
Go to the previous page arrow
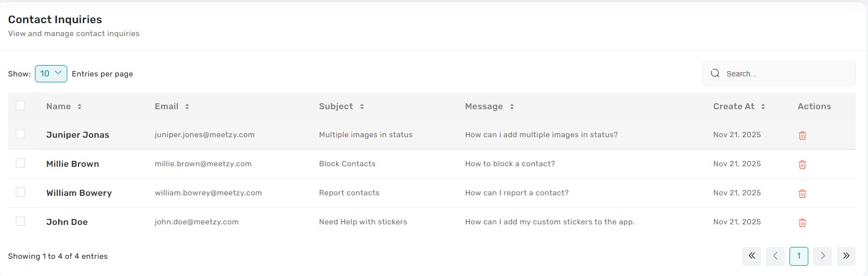click(x=775, y=256)
